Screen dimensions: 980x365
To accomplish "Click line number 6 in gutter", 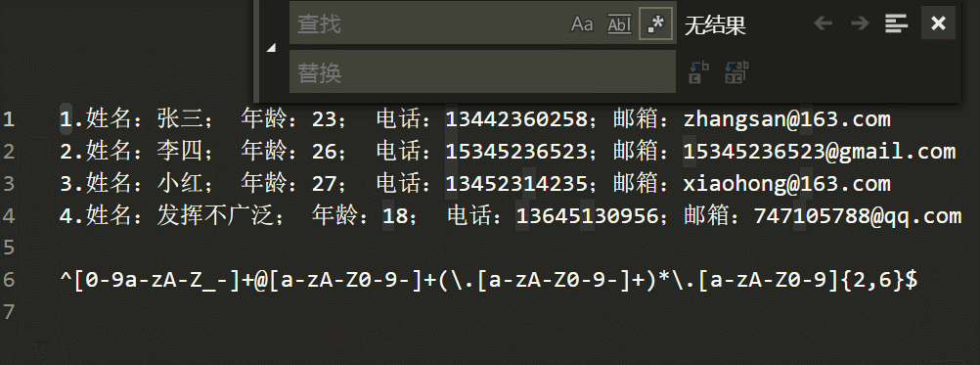I will click(8, 280).
